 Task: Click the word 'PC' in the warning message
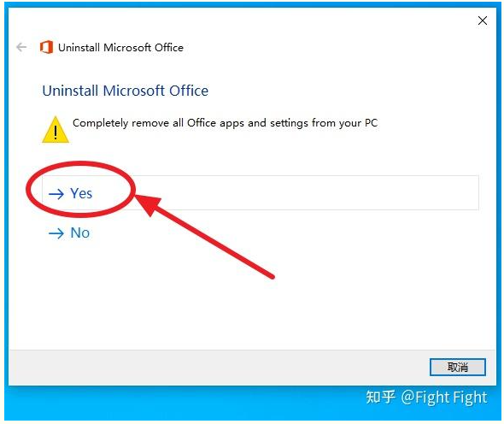tap(371, 123)
